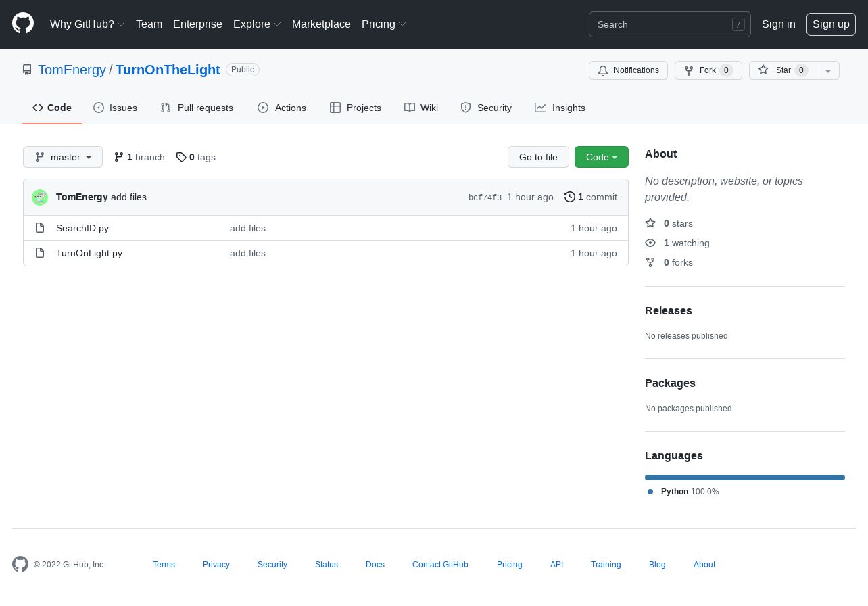The height and width of the screenshot is (606, 868).
Task: Open footer Terms link
Action: 164,564
